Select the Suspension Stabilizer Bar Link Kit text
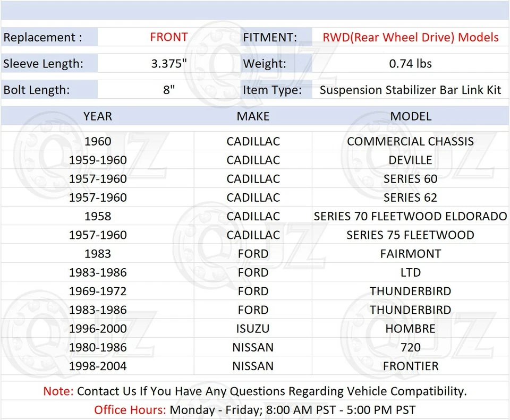The width and height of the screenshot is (510, 420). tap(410, 90)
